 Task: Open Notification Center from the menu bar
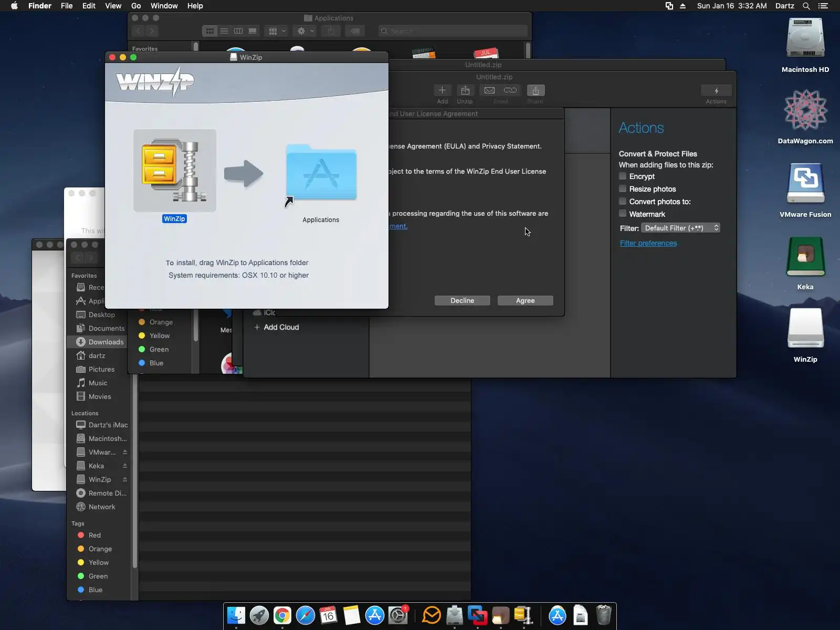point(823,6)
